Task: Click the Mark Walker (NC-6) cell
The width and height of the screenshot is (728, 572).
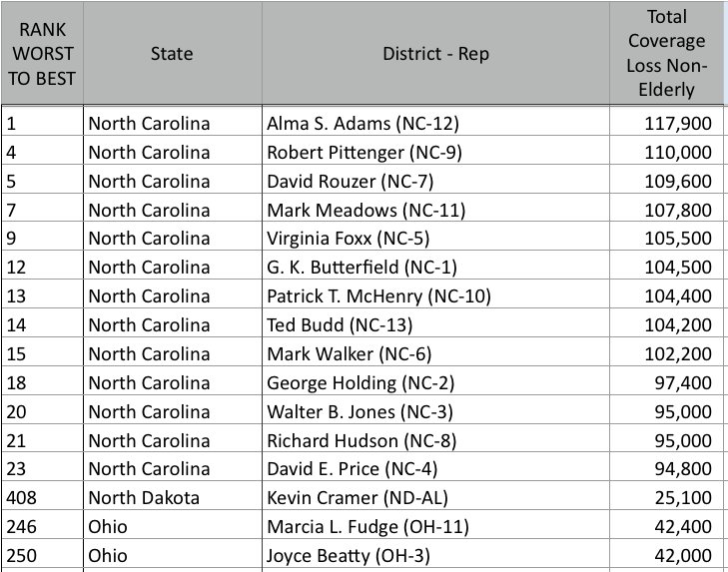Action: 435,353
